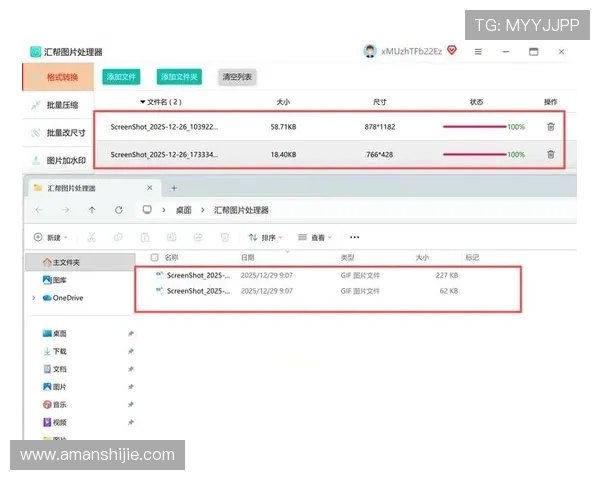This screenshot has height=480, width=600.
Task: Open the 新建 dropdown in Explorer toolbar
Action: pos(51,237)
